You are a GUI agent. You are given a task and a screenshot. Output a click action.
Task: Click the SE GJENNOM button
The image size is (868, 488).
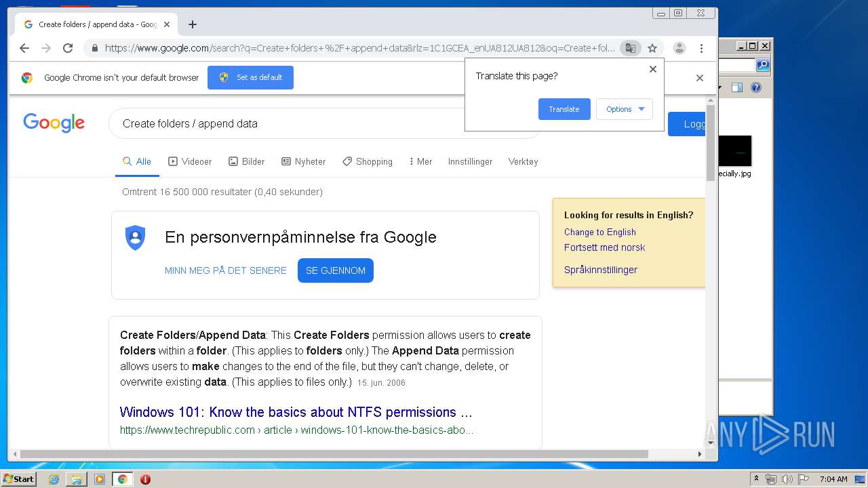(x=336, y=270)
